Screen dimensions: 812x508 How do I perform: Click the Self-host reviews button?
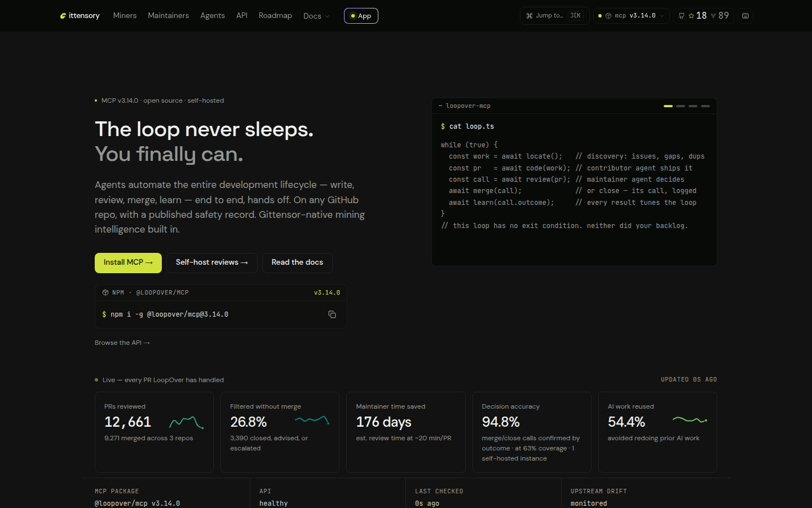[x=212, y=262]
